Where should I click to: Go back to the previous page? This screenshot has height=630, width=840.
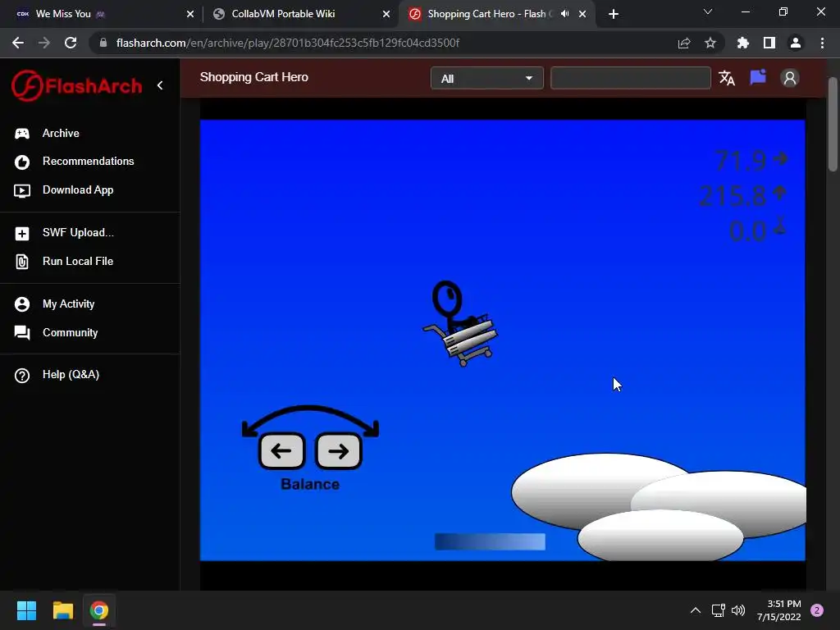pyautogui.click(x=18, y=43)
